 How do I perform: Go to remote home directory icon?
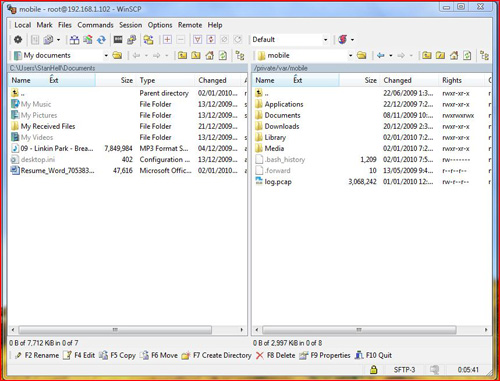click(x=454, y=55)
